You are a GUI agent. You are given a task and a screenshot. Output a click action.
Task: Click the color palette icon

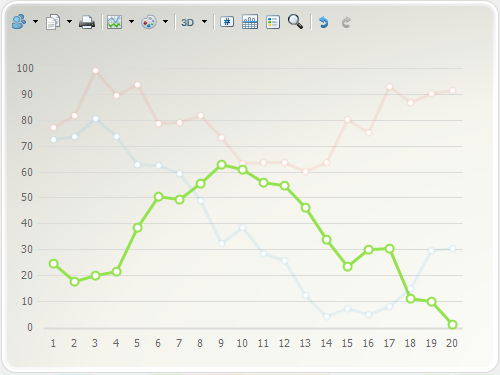click(149, 22)
